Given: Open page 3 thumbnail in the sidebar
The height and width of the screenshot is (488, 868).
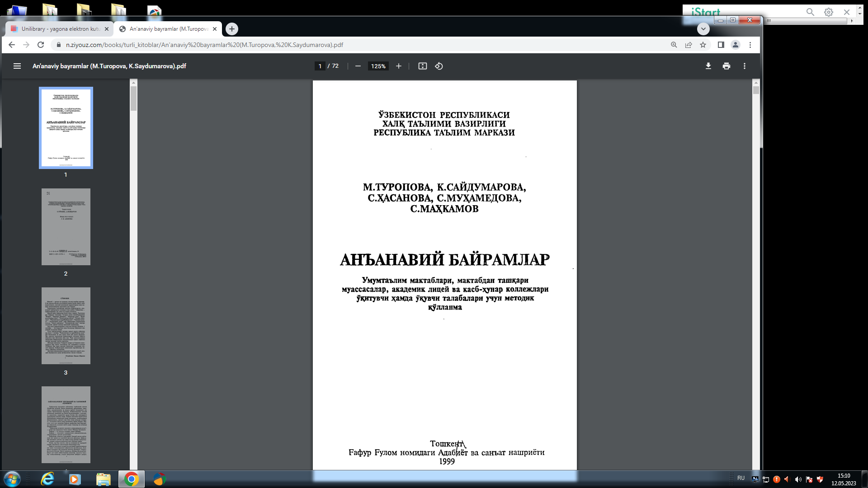Looking at the screenshot, I should pos(66,325).
